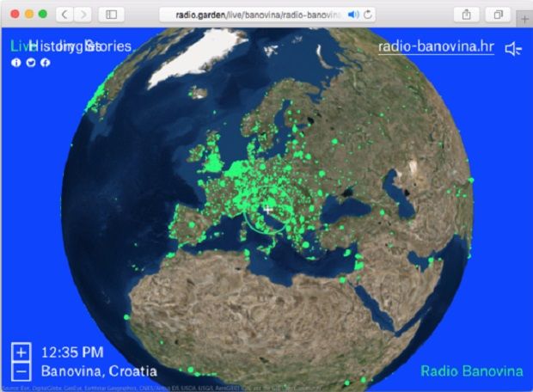This screenshot has height=392, width=533.
Task: Mute the radio stream speaker icon
Action: coord(513,49)
